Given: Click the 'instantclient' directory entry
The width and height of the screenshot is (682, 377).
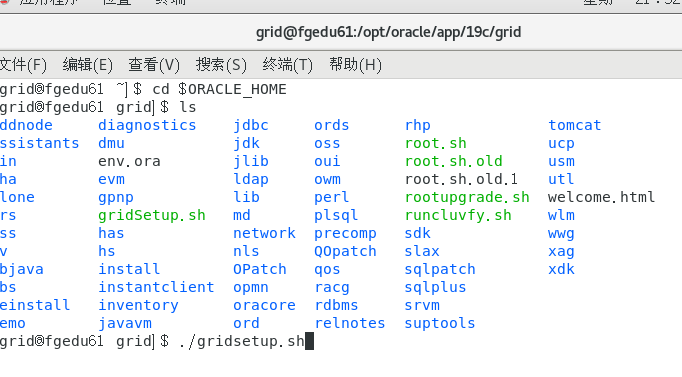Looking at the screenshot, I should (156, 287).
